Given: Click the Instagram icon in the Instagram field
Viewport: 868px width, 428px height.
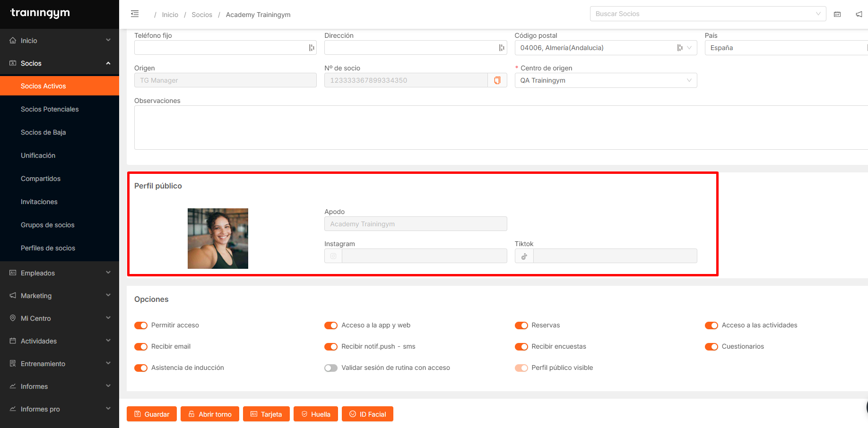Looking at the screenshot, I should pyautogui.click(x=333, y=256).
